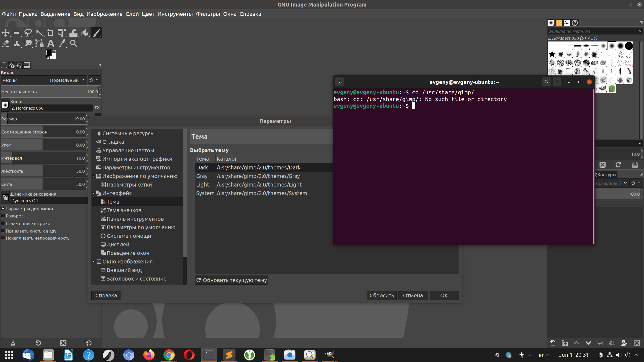Enable Привязать кисть к виду checkbox

[3, 231]
